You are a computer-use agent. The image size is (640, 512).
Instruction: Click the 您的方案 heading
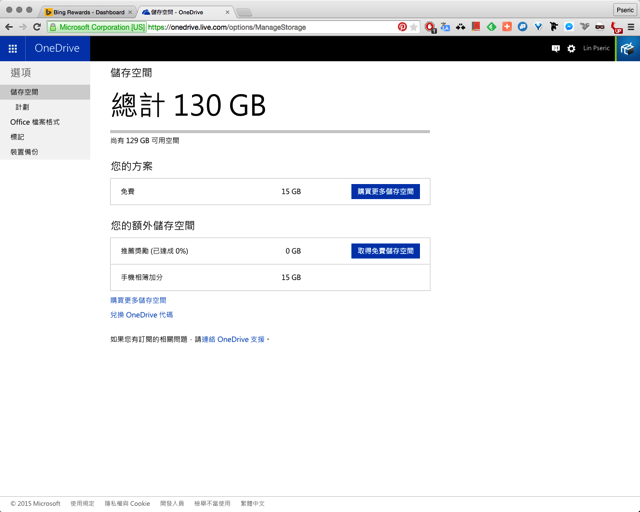[x=131, y=166]
